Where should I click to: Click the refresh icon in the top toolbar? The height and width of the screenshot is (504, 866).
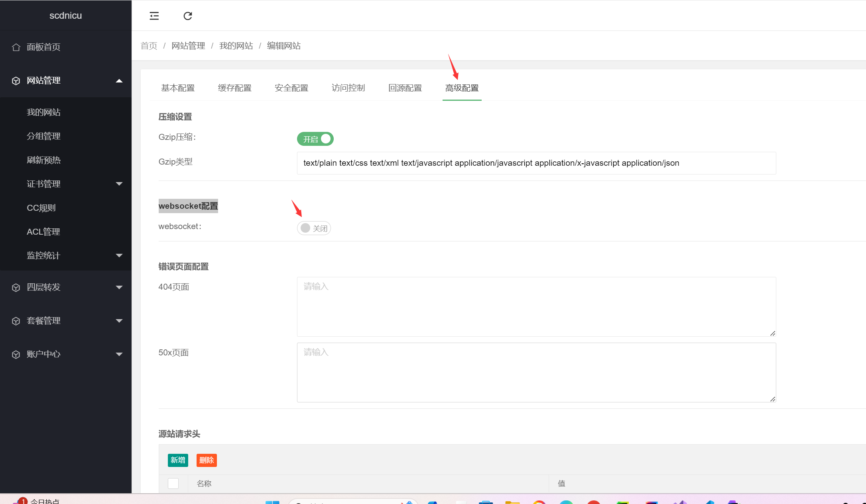[x=187, y=16]
